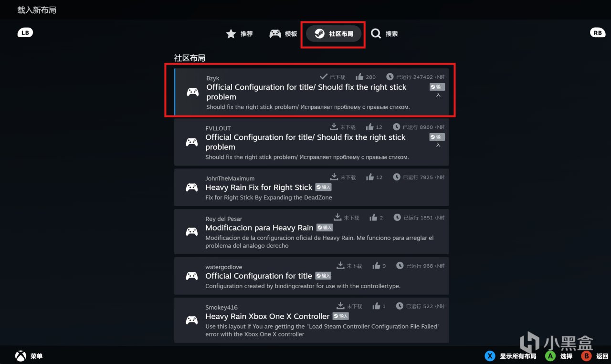Image resolution: width=611 pixels, height=364 pixels.
Task: Open the 搜索 tab
Action: 384,34
